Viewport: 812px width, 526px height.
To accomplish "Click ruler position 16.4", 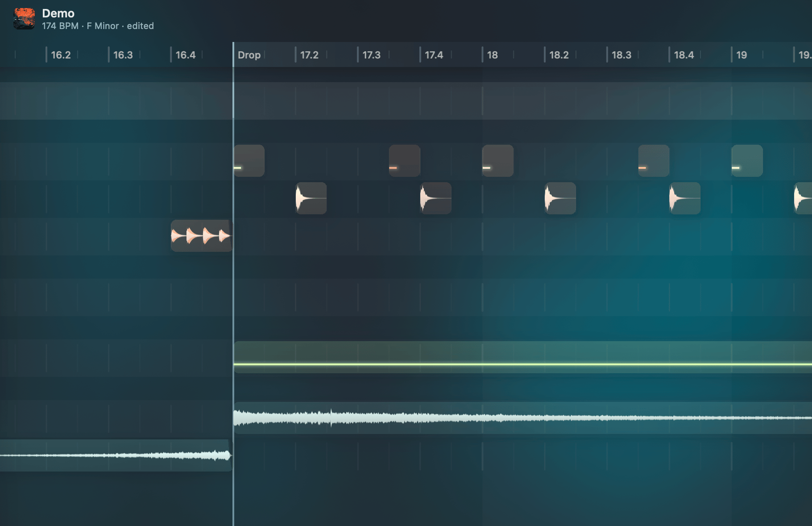I will (x=186, y=55).
